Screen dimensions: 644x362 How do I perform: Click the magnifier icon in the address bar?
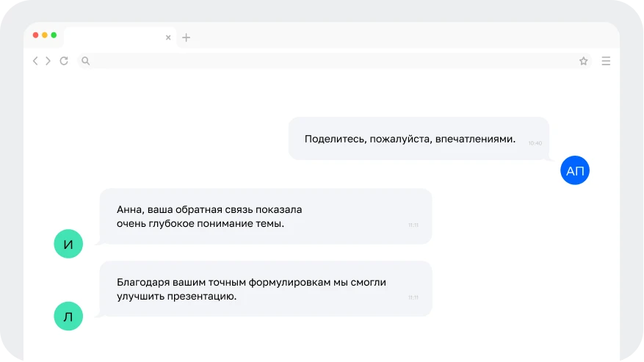tap(85, 61)
